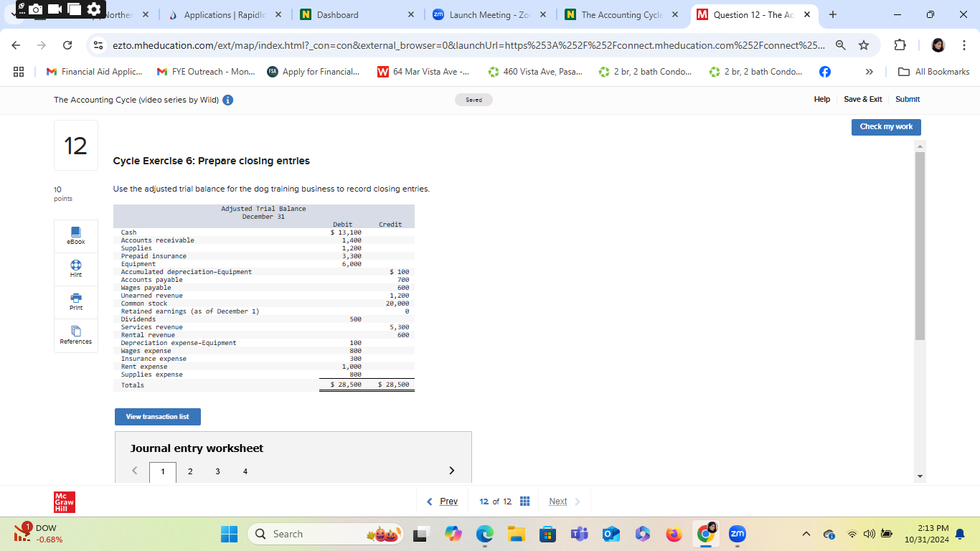This screenshot has width=980, height=551.
Task: Switch to the Applications | Rapid tab
Action: coord(225,14)
